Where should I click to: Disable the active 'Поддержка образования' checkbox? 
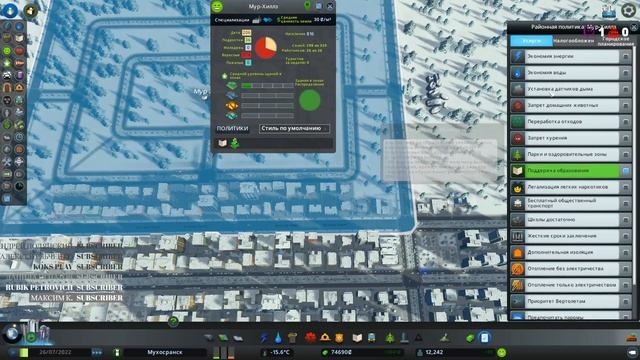(x=626, y=171)
